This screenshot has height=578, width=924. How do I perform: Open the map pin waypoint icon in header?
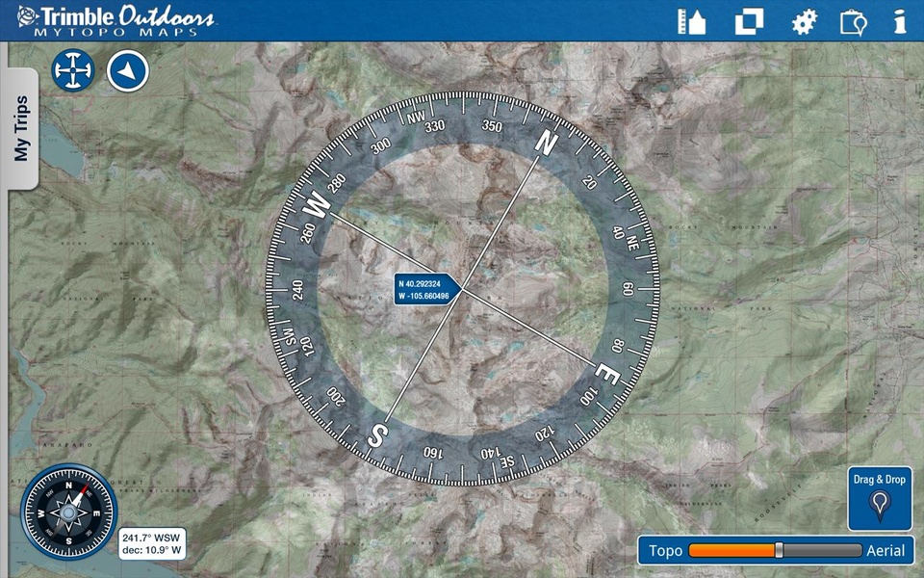[x=854, y=22]
